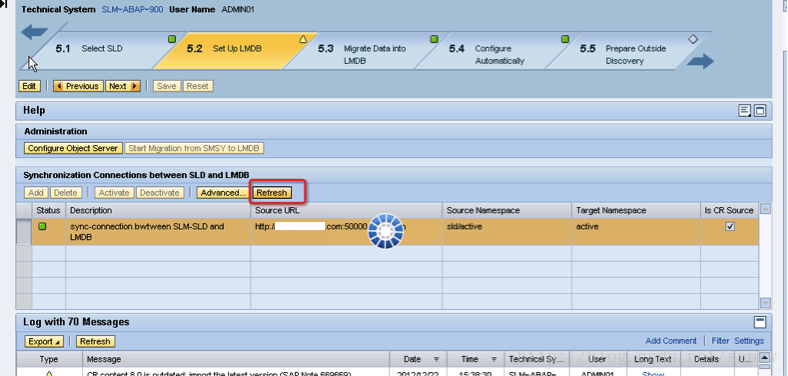The image size is (788, 376).
Task: Maximize the Help panel
Action: (x=760, y=111)
